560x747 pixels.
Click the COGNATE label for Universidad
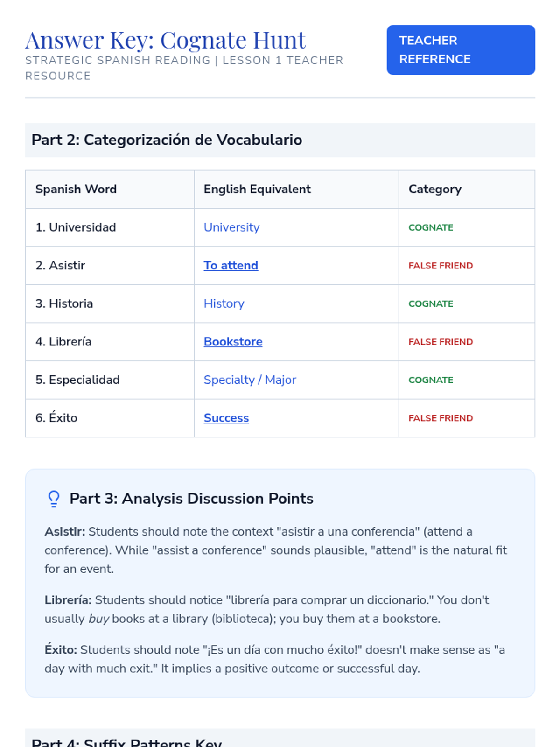(431, 227)
